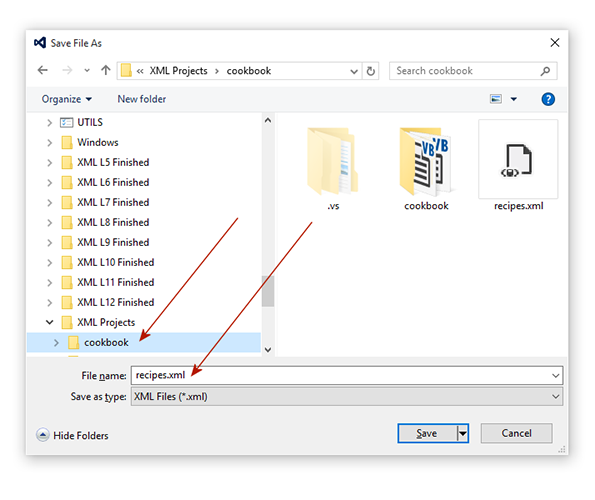Expand XML L10 Finished folder
This screenshot has width=595, height=500.
coord(50,263)
